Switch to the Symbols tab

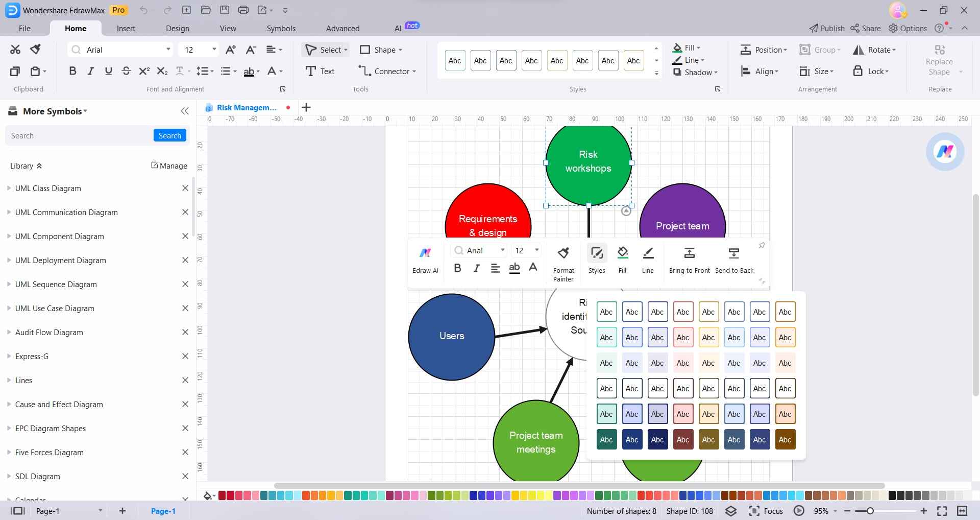click(x=281, y=29)
